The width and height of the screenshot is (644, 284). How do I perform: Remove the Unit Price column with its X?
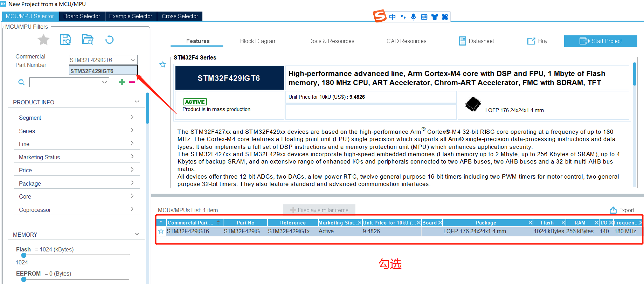(x=419, y=223)
